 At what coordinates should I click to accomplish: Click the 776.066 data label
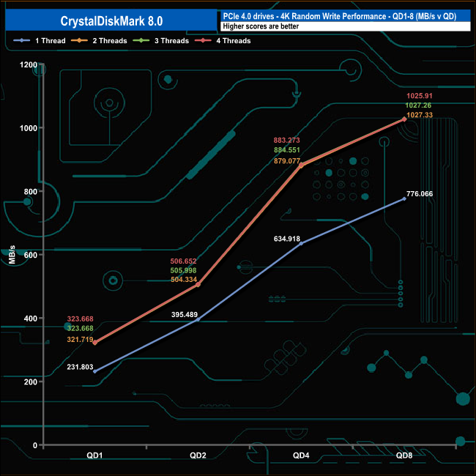pos(420,193)
